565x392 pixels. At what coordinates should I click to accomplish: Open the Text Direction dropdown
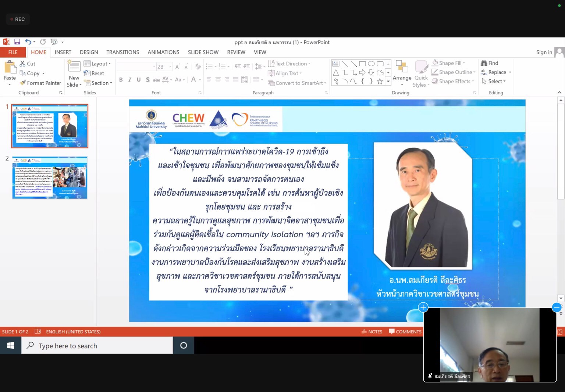[x=289, y=64]
